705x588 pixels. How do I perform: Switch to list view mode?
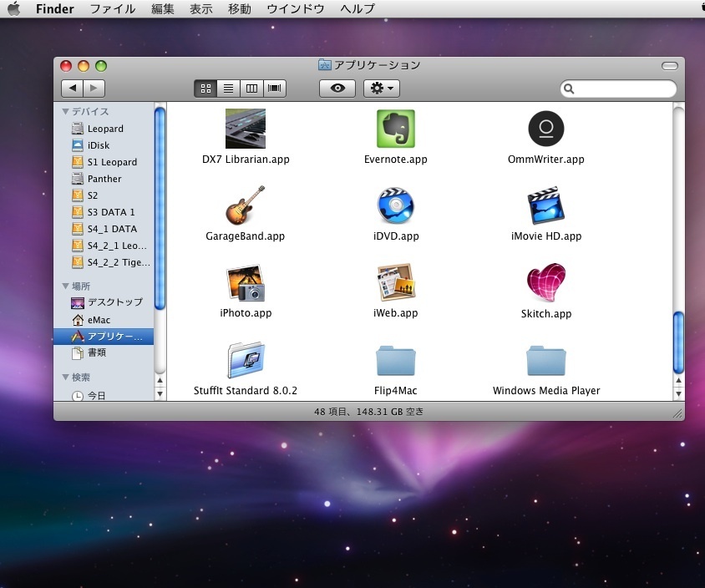pos(228,89)
